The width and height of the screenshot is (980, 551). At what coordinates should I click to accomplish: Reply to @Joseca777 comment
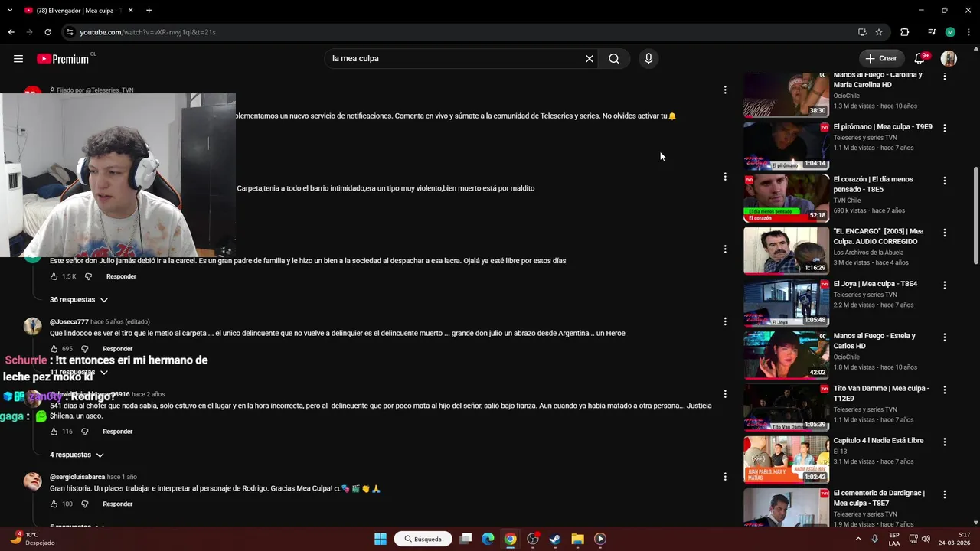(118, 349)
